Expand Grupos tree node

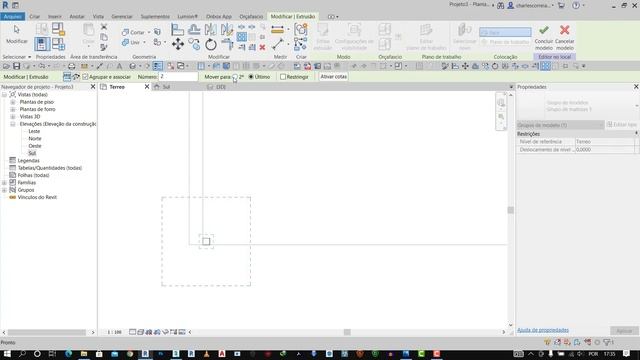coord(4,190)
